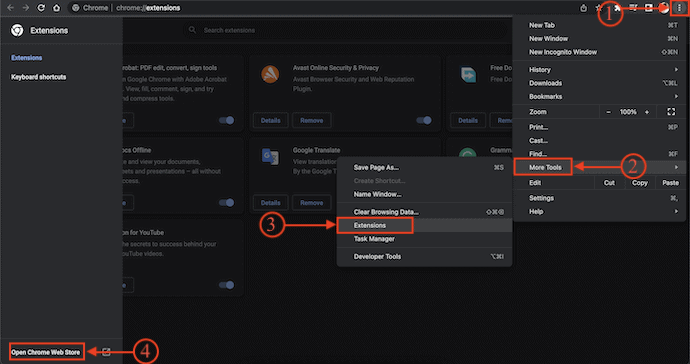Expand the Help submenu arrow
690x364 pixels.
click(x=676, y=211)
